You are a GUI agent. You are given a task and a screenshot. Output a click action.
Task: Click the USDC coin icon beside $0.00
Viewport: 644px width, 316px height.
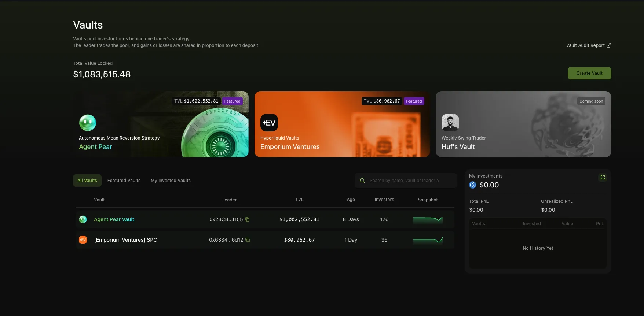[x=473, y=185]
